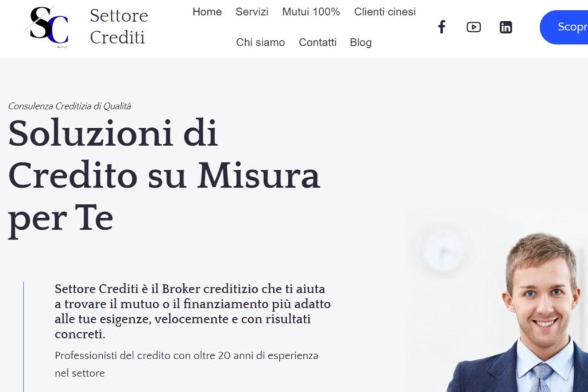Click the Broker creditizio description paragraph
The image size is (588, 392).
[x=192, y=312]
